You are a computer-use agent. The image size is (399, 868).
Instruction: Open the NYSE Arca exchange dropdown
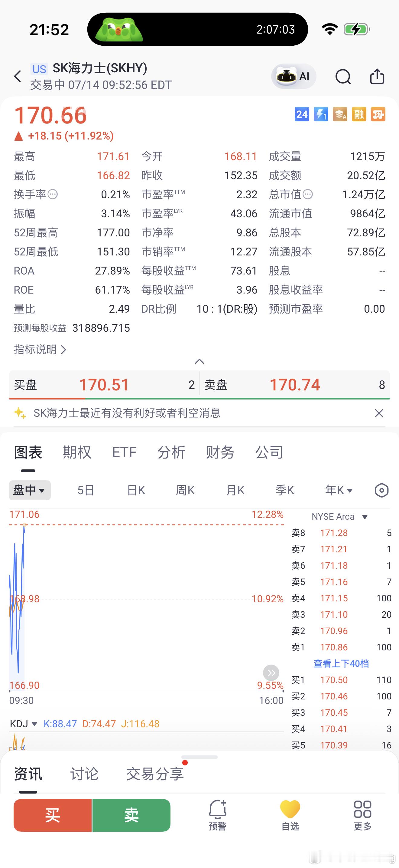point(340,517)
